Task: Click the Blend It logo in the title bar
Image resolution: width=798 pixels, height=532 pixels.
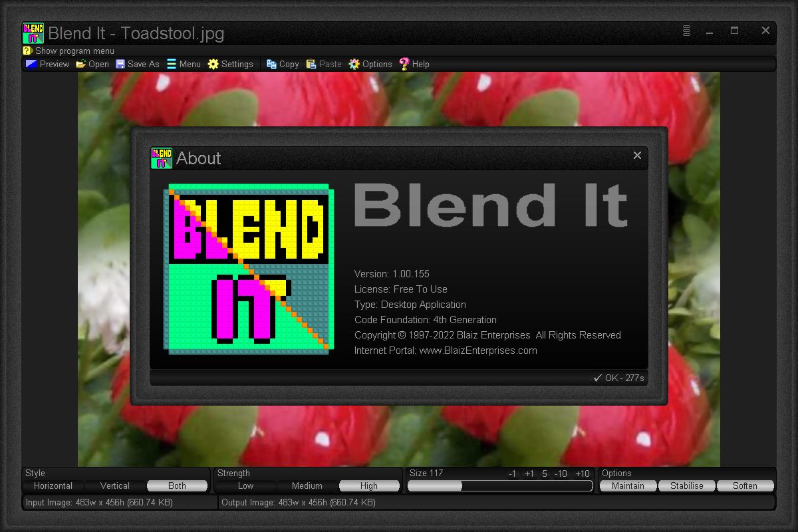Action: 33,33
